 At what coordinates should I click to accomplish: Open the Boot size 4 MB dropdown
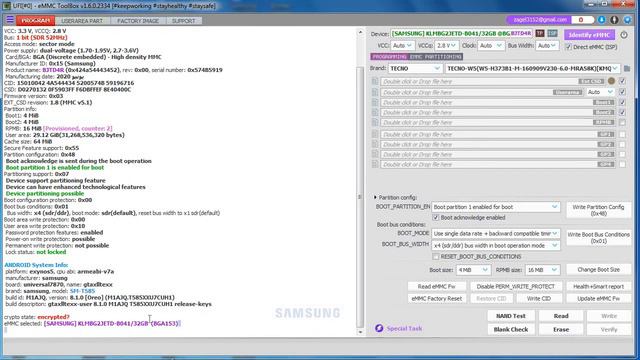473,270
